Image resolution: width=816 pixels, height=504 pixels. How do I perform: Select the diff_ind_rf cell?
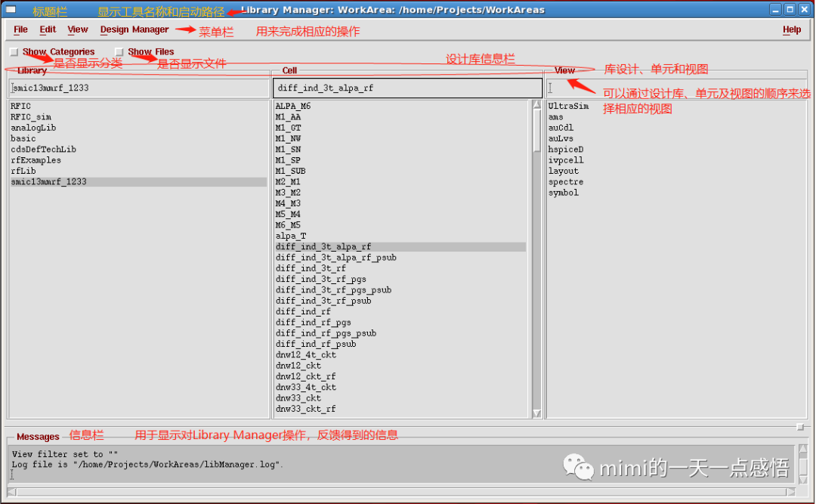(x=304, y=312)
